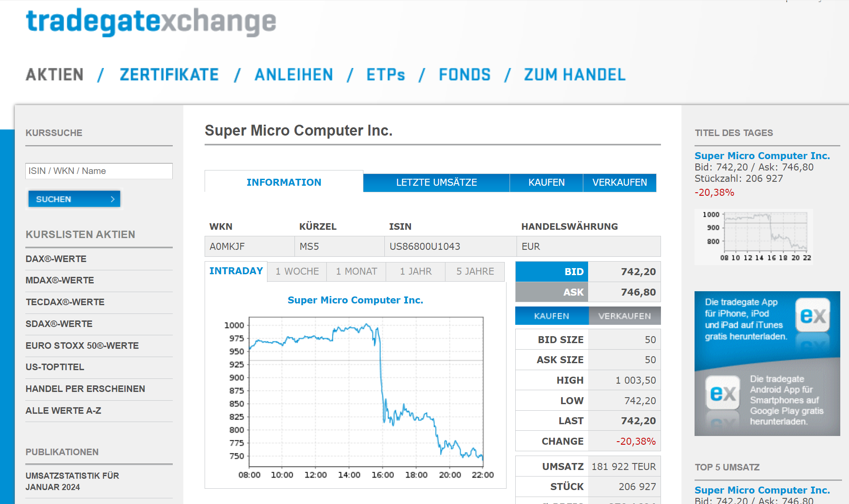Focus the ISIN / WKN / Name search field
Viewport: 849px width, 504px height.
click(99, 171)
